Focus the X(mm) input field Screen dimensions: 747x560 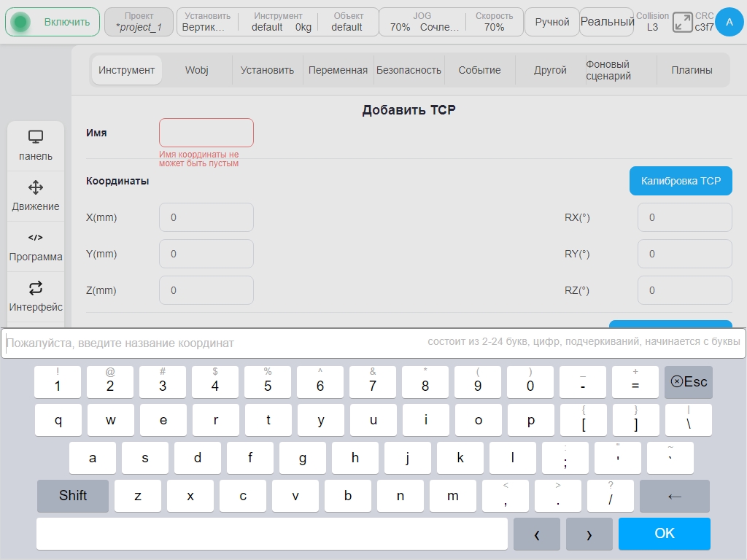(206, 217)
